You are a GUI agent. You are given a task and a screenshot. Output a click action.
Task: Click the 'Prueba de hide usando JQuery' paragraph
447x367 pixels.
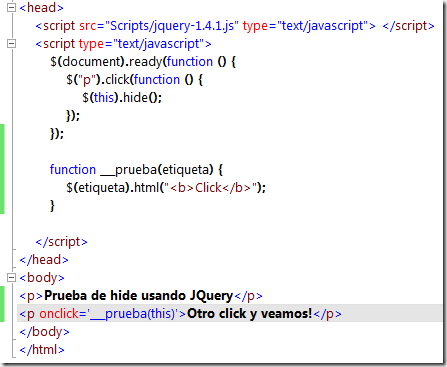tap(141, 296)
